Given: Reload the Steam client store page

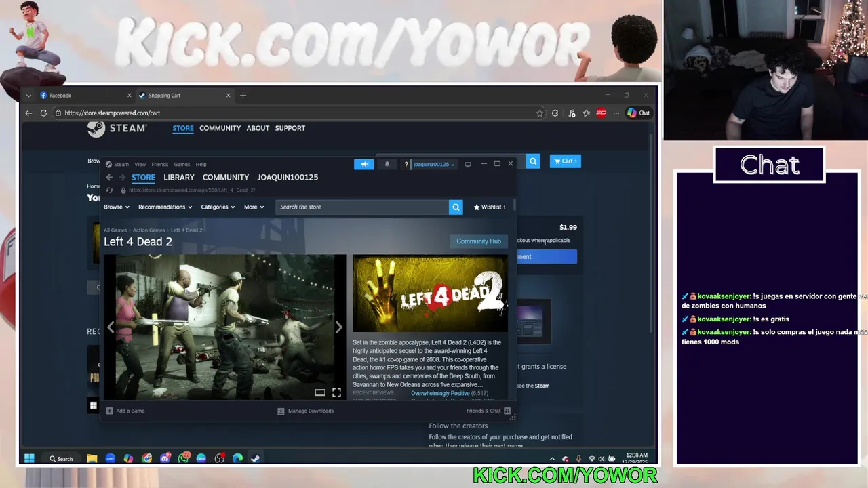Looking at the screenshot, I should click(x=109, y=190).
